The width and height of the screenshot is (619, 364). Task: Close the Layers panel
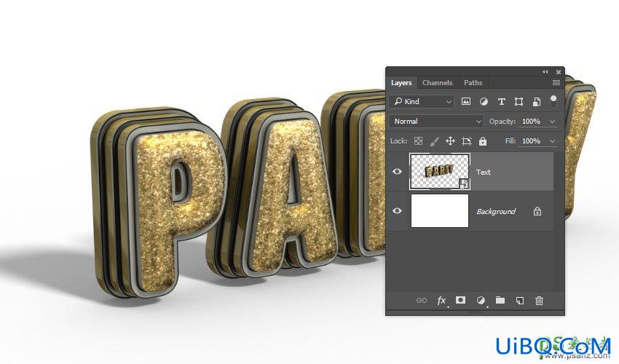559,72
